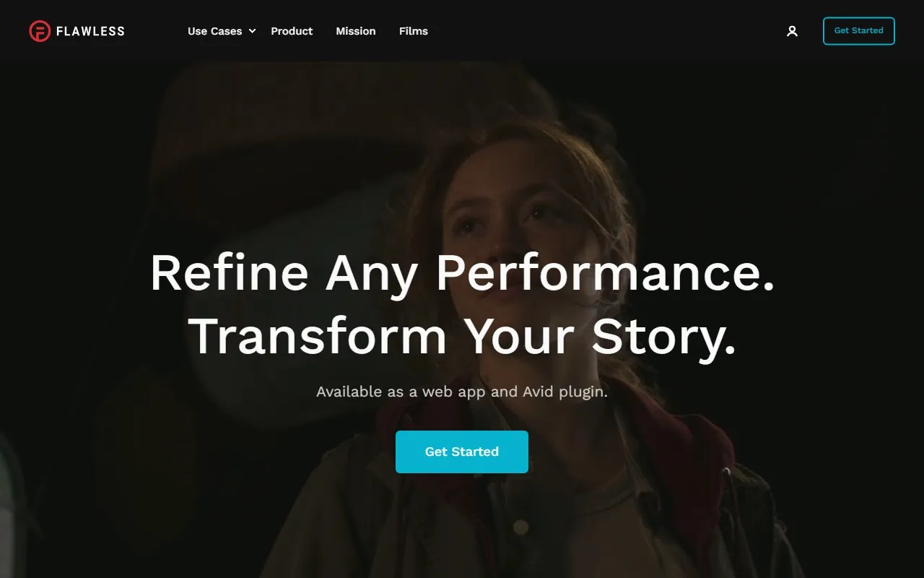The width and height of the screenshot is (924, 578).
Task: Click the "Transform Your Story." headline
Action: click(462, 336)
